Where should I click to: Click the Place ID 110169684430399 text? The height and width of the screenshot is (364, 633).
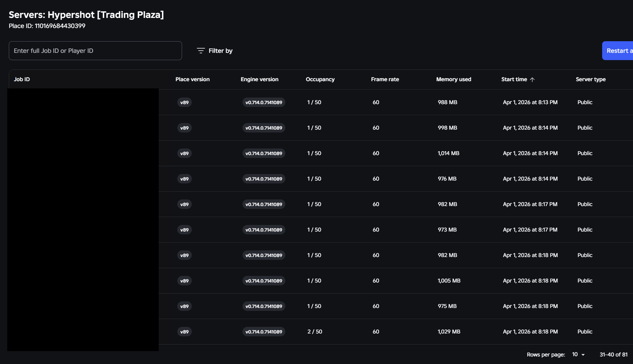pyautogui.click(x=47, y=26)
